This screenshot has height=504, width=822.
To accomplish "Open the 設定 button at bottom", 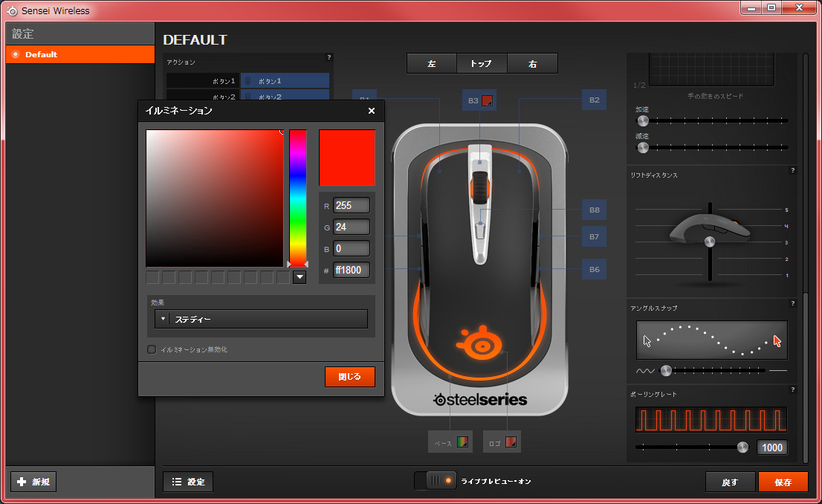I will pyautogui.click(x=188, y=482).
